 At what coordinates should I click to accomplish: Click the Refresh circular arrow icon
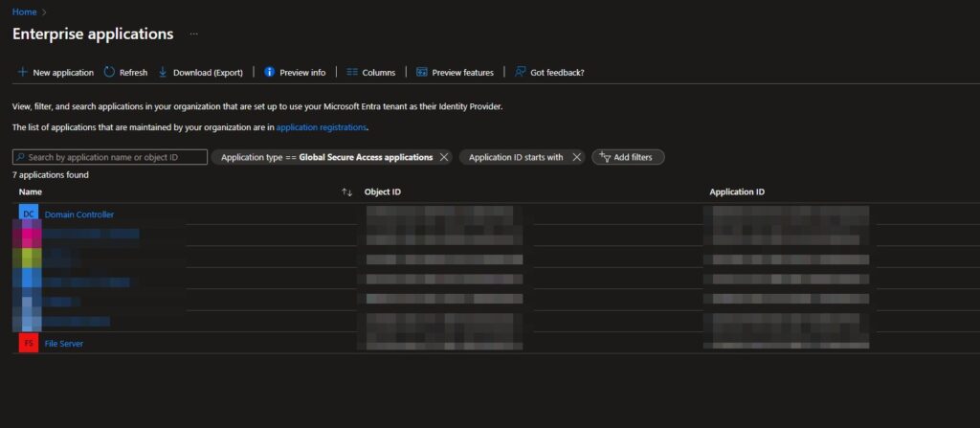(x=109, y=72)
